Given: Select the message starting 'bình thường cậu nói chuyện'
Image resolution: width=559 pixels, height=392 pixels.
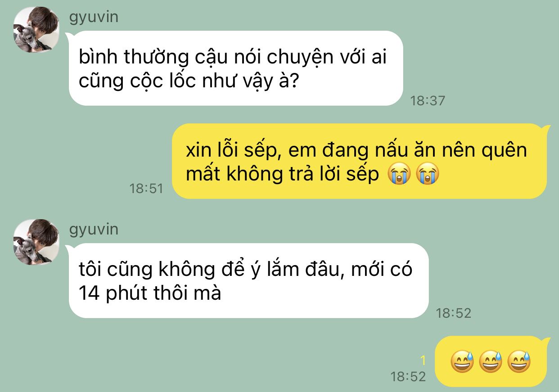Looking at the screenshot, I should point(235,68).
